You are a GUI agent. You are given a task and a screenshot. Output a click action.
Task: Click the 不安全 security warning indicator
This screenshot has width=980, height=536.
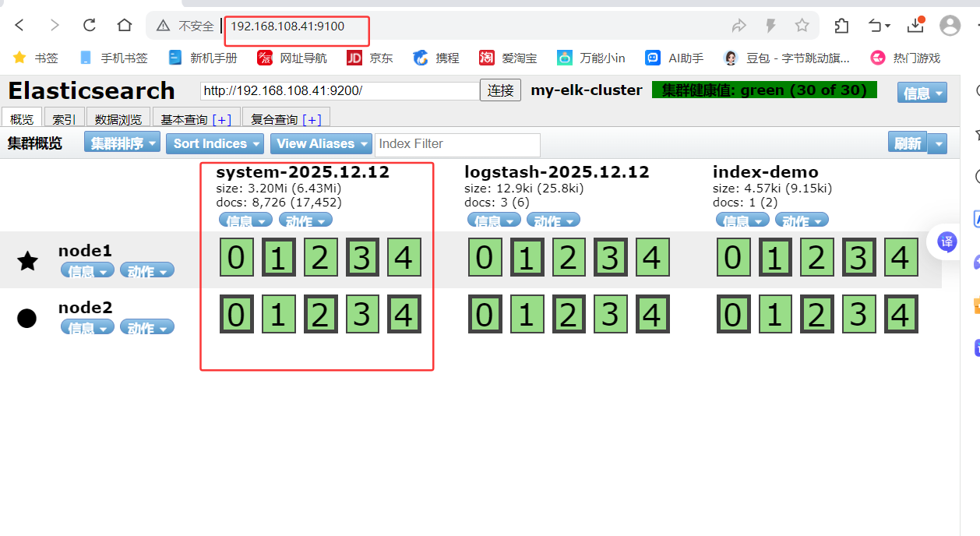pos(185,26)
